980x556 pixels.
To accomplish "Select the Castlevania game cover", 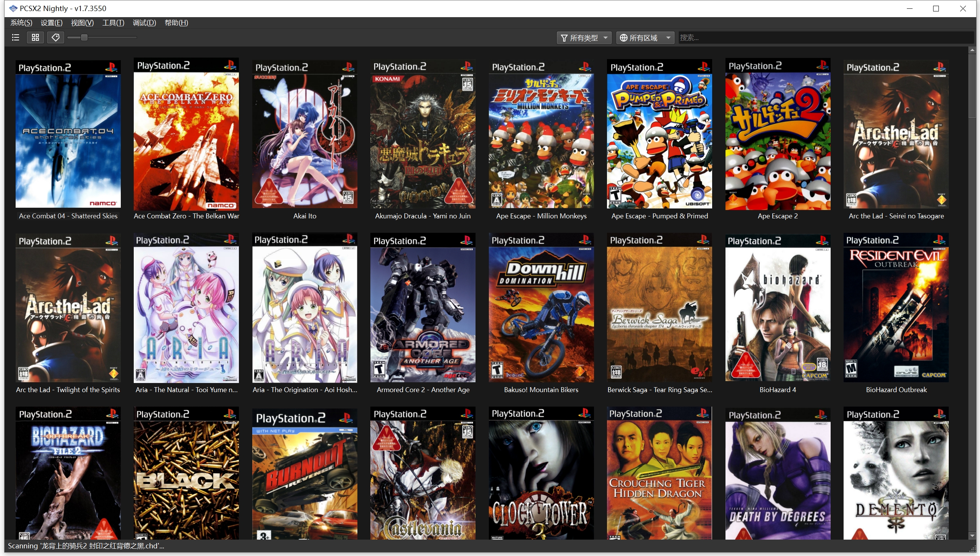I will click(423, 474).
